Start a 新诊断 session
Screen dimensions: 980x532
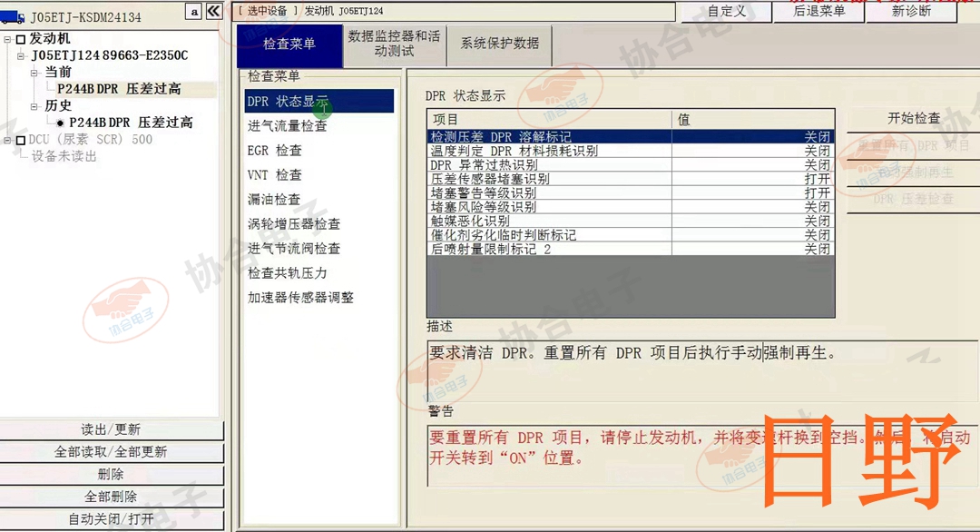coord(911,11)
